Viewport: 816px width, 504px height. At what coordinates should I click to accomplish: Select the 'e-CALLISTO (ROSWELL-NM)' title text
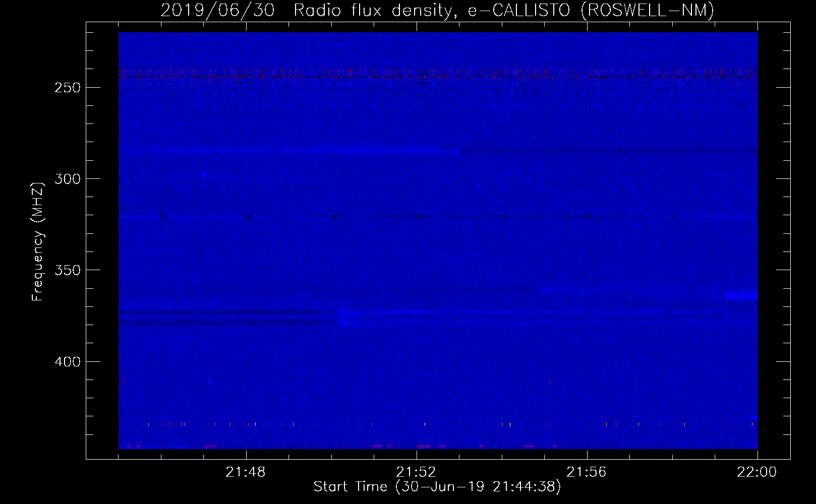pyautogui.click(x=591, y=10)
